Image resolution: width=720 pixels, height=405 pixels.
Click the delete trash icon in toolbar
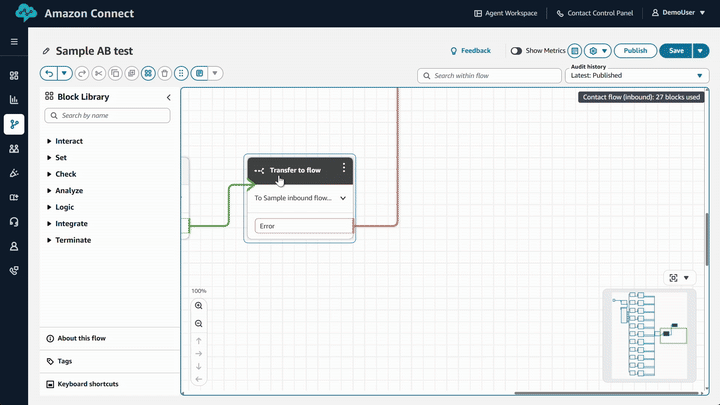(x=164, y=73)
